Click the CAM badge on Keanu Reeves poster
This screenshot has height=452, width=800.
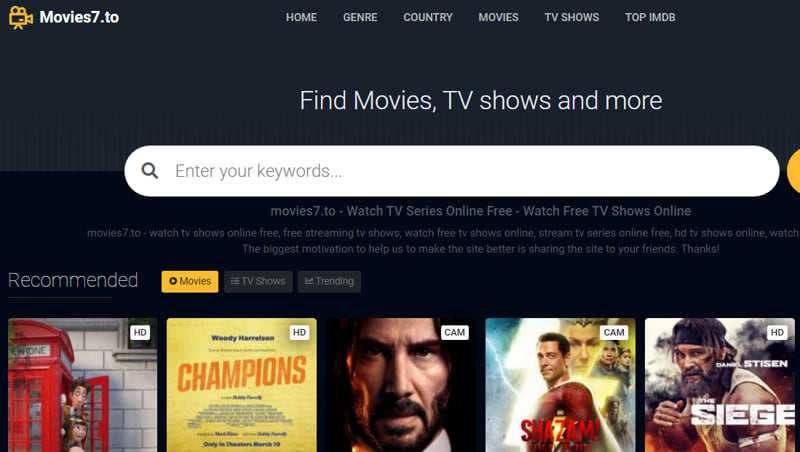455,333
